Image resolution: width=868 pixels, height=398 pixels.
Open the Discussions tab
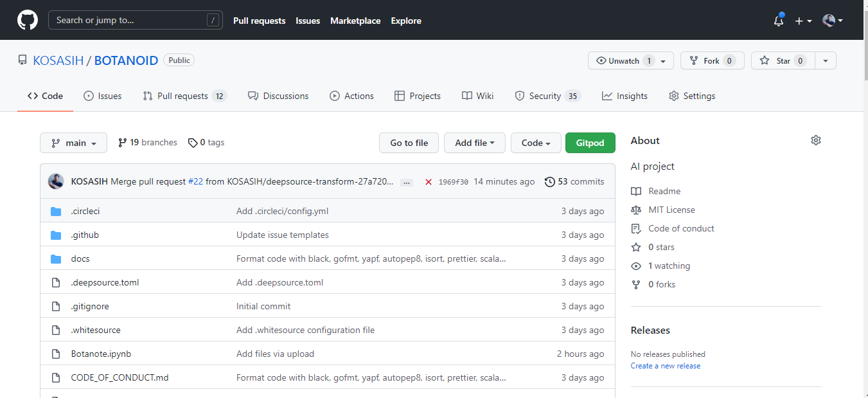pos(278,96)
